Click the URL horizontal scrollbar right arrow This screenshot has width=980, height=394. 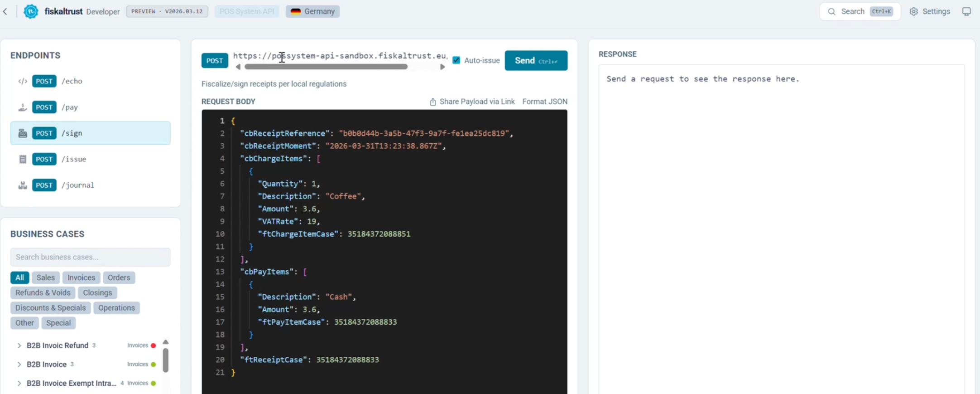pyautogui.click(x=442, y=67)
